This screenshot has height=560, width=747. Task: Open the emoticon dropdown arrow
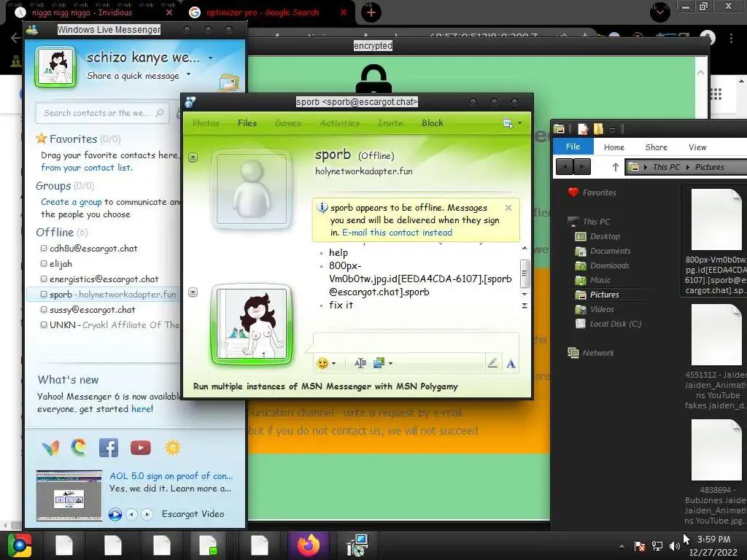coord(333,364)
